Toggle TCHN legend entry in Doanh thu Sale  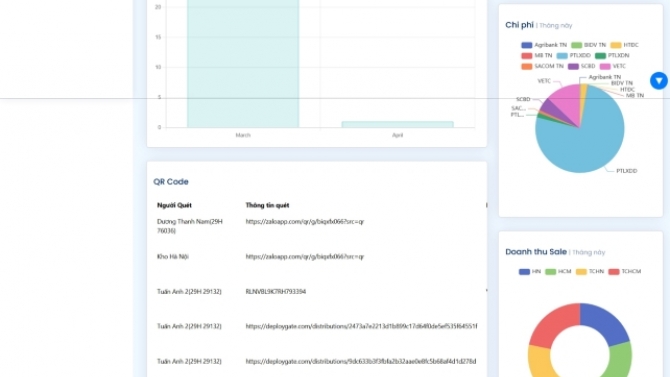(590, 271)
